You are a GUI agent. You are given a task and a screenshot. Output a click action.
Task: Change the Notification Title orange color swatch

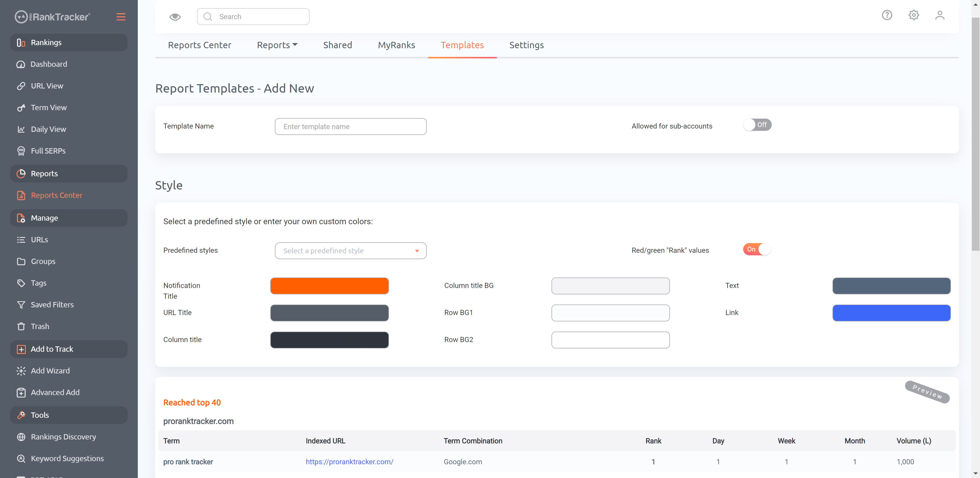pyautogui.click(x=329, y=286)
